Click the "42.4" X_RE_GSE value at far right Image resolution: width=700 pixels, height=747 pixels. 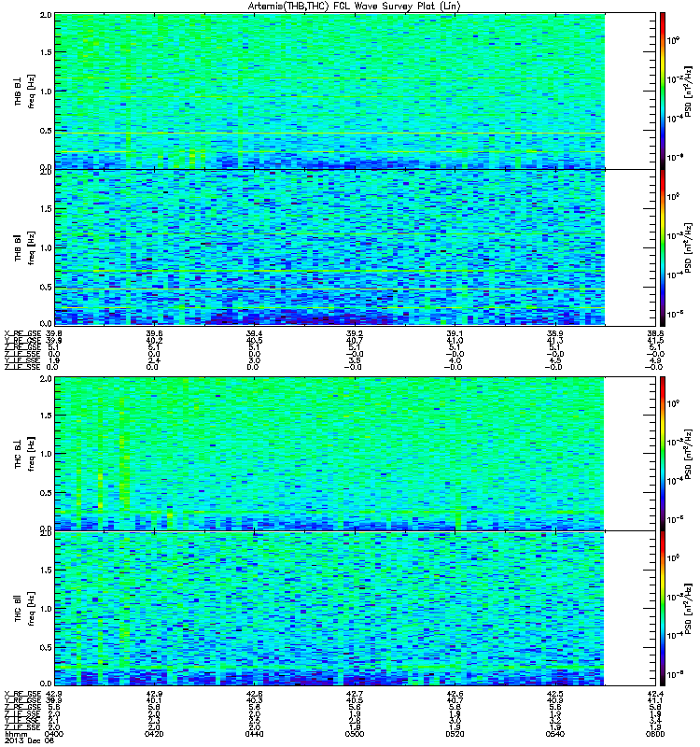point(655,694)
